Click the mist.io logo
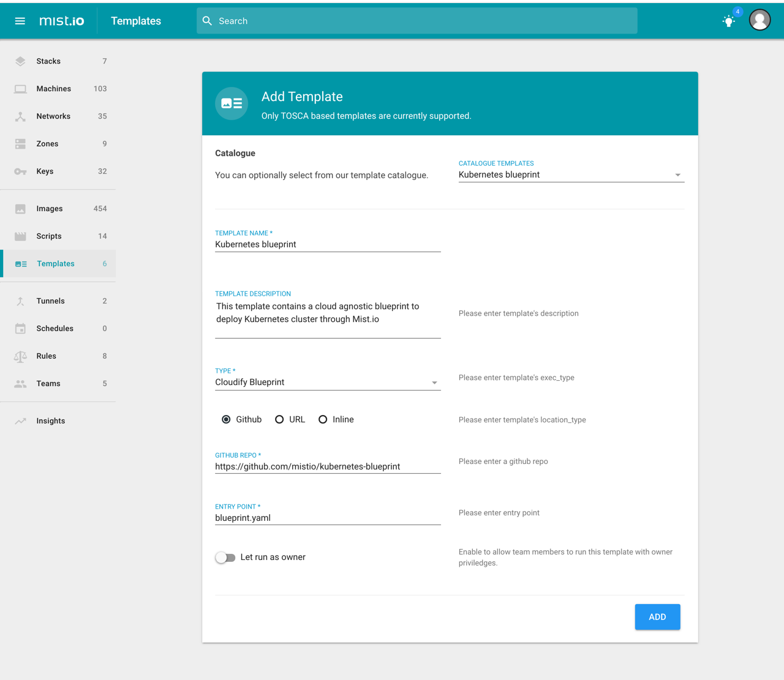 pos(61,20)
